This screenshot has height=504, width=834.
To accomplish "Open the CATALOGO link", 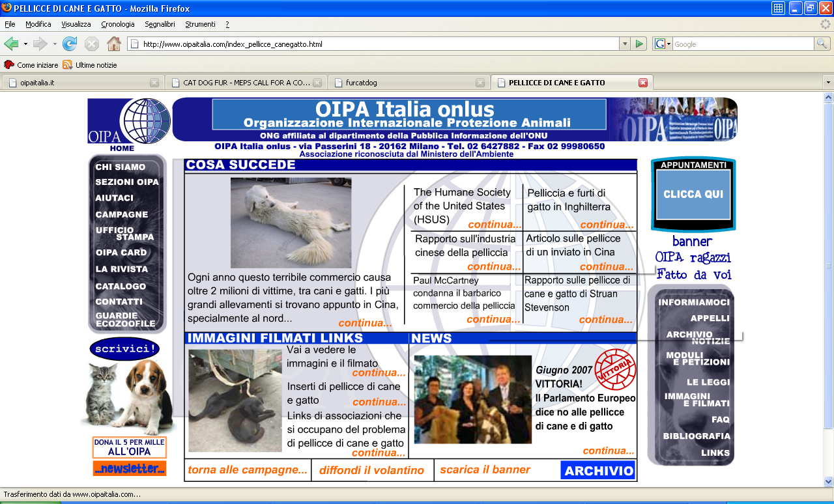I will (x=121, y=287).
